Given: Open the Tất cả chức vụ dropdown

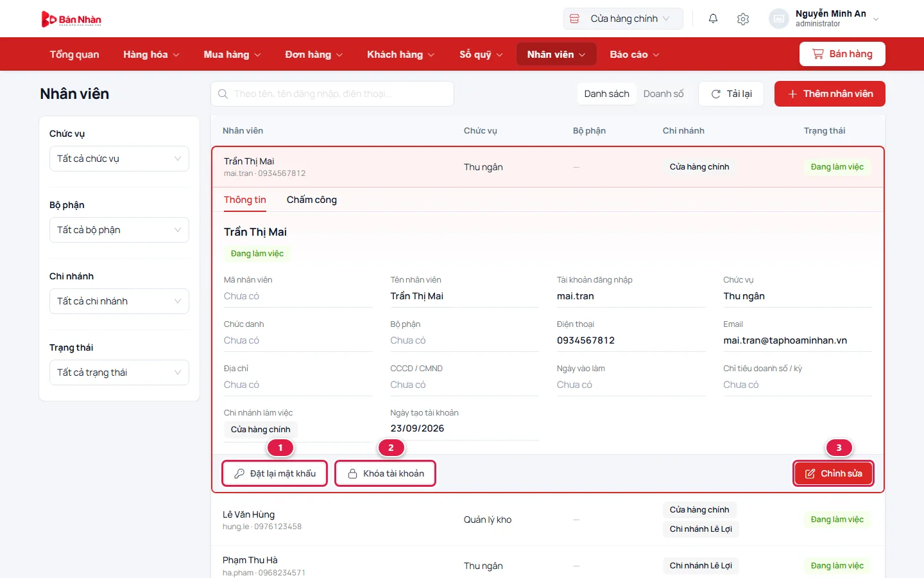Looking at the screenshot, I should [119, 159].
